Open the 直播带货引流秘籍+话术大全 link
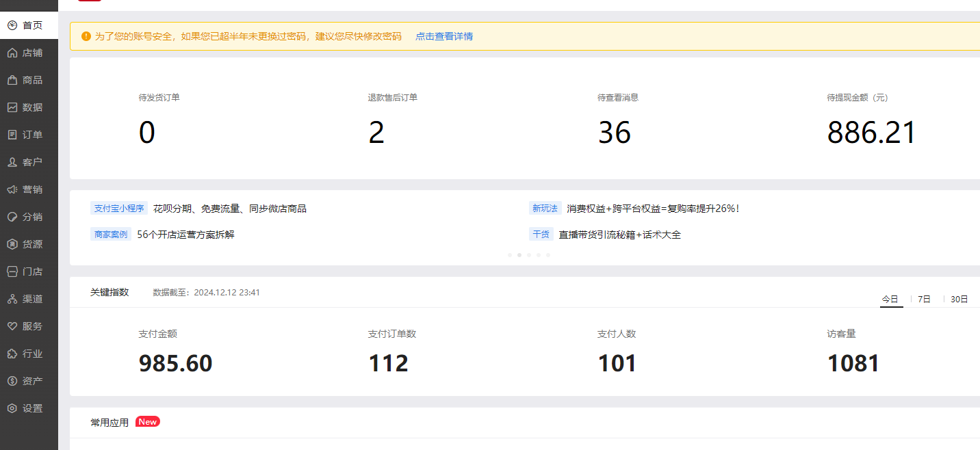The width and height of the screenshot is (980, 450). pos(619,235)
